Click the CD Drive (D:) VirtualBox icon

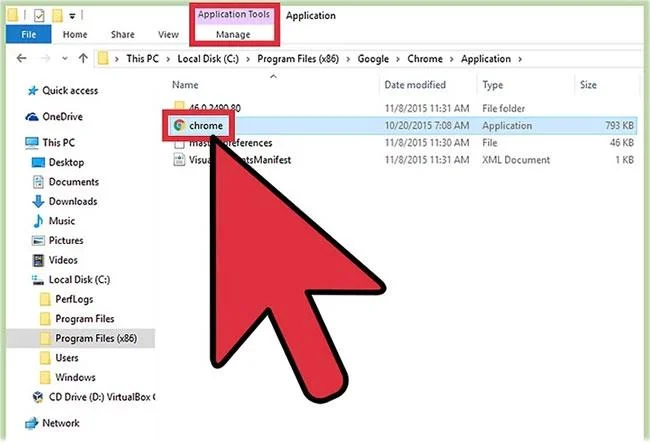(38, 397)
